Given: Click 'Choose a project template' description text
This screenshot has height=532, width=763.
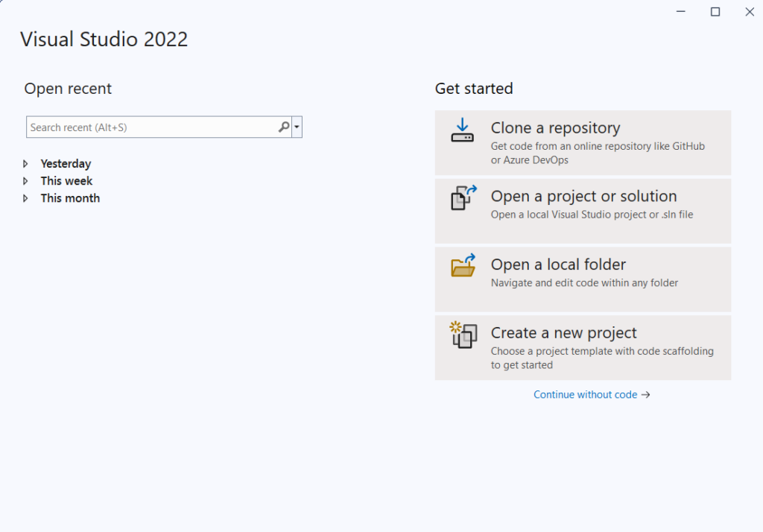Looking at the screenshot, I should click(602, 358).
